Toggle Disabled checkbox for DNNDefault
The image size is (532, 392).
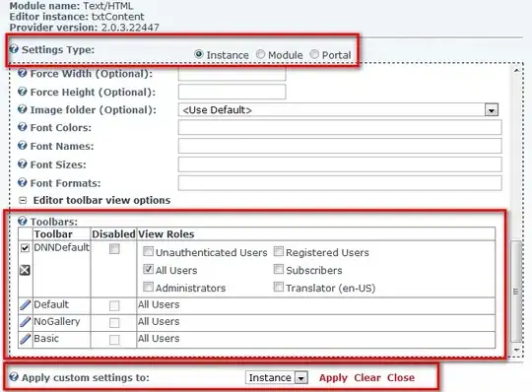tap(114, 248)
